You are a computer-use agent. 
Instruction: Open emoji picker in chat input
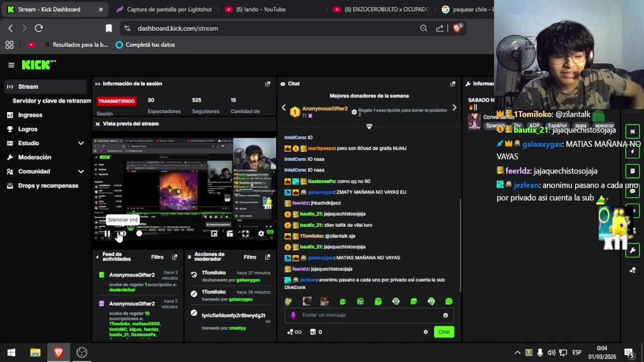[445, 315]
